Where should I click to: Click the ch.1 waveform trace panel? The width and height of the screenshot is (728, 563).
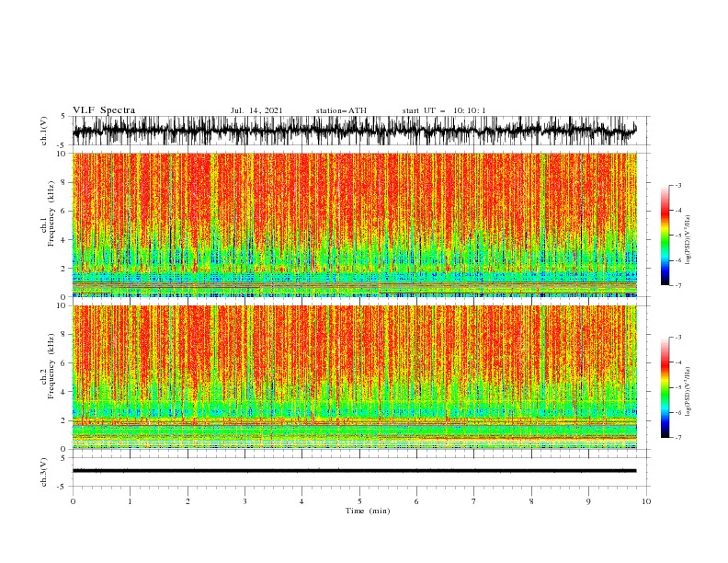(361, 131)
